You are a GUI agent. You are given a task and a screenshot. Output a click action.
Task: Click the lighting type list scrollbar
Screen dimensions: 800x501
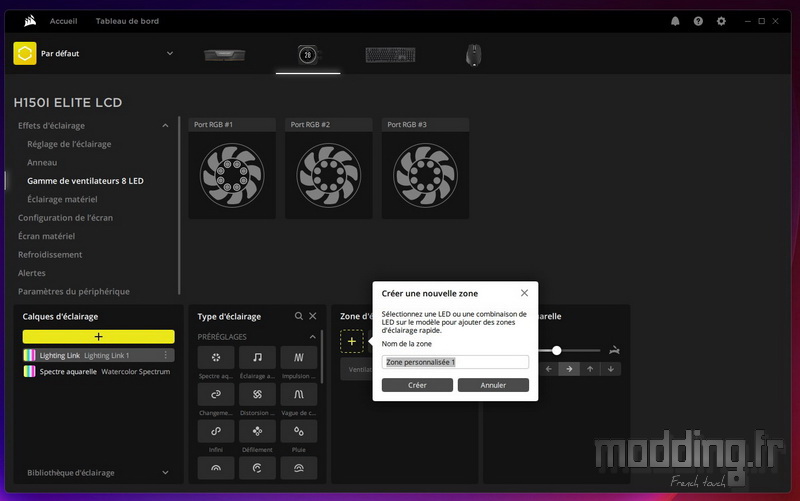coord(322,357)
